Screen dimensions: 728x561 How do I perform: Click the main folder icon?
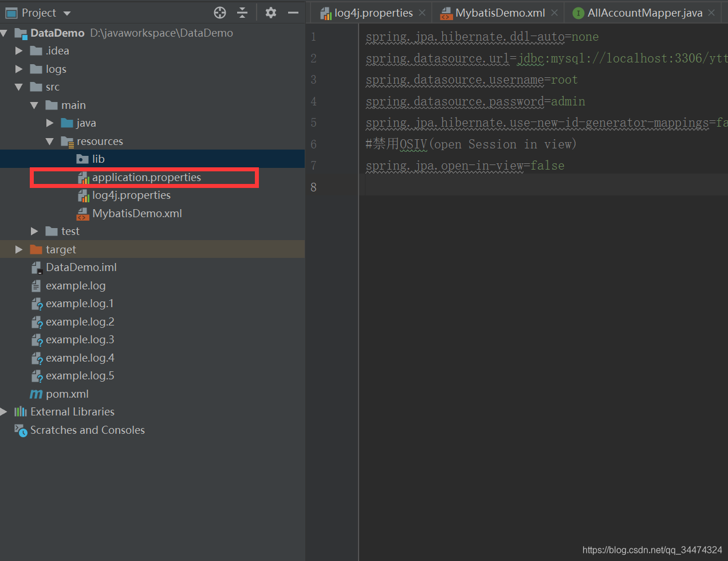(52, 105)
